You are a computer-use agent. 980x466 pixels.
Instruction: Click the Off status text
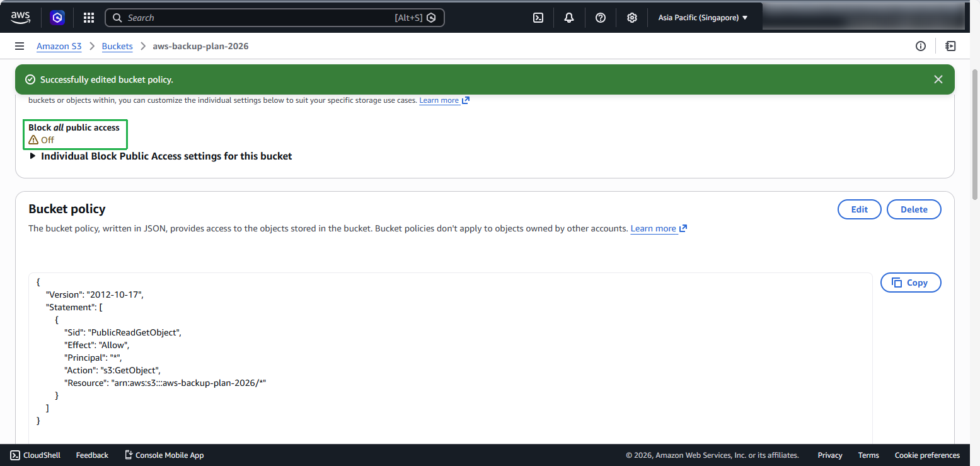(x=47, y=140)
